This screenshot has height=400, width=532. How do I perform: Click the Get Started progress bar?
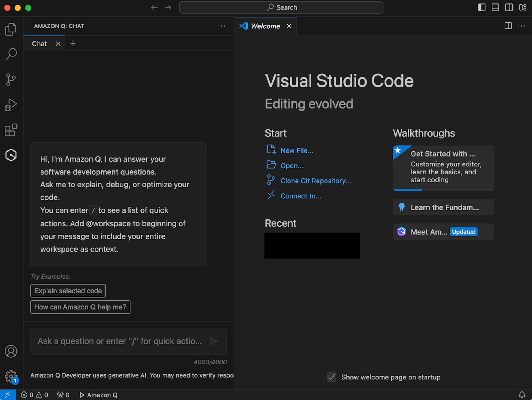[443, 190]
